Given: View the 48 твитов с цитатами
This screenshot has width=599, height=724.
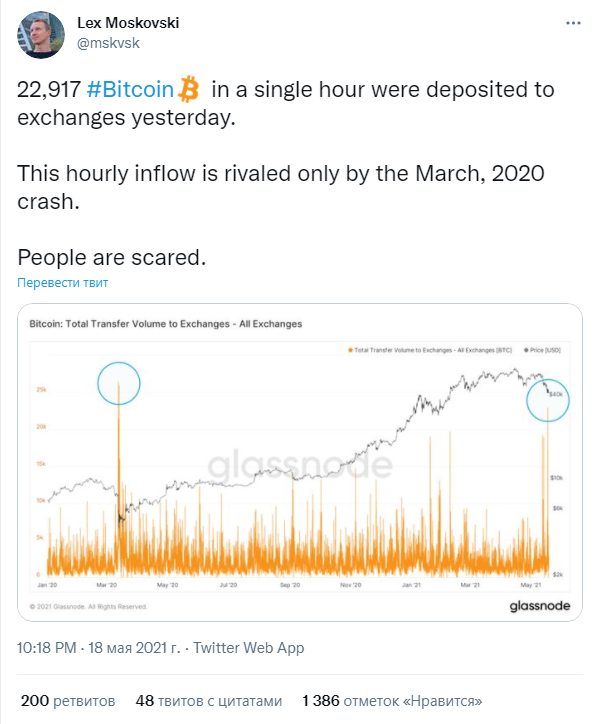Looking at the screenshot, I should (x=209, y=701).
